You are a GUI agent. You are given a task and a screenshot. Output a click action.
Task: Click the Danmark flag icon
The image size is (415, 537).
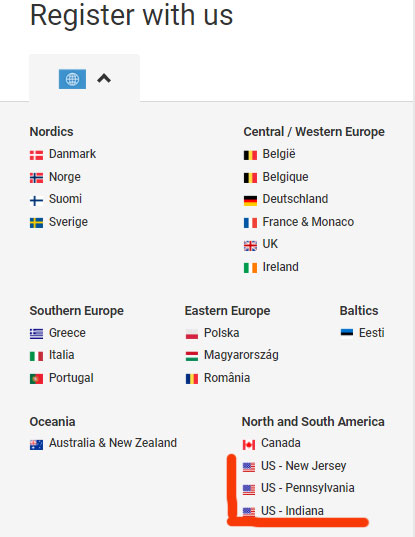click(36, 155)
